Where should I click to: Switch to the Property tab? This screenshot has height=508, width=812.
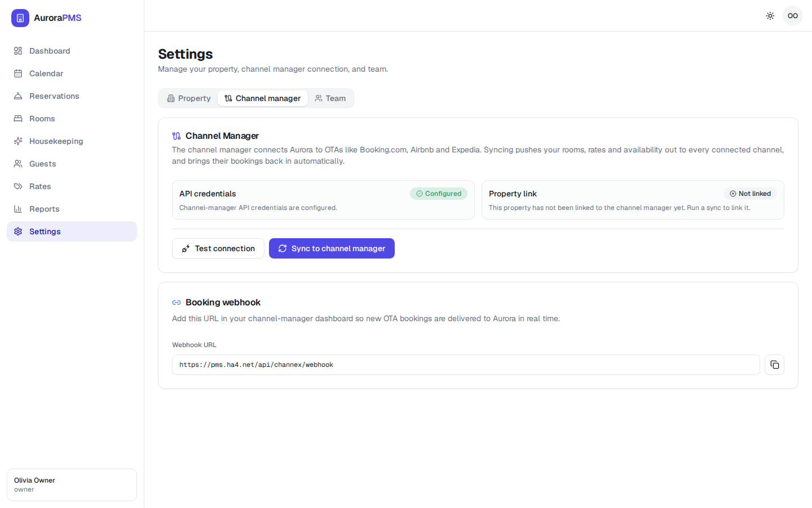point(189,98)
